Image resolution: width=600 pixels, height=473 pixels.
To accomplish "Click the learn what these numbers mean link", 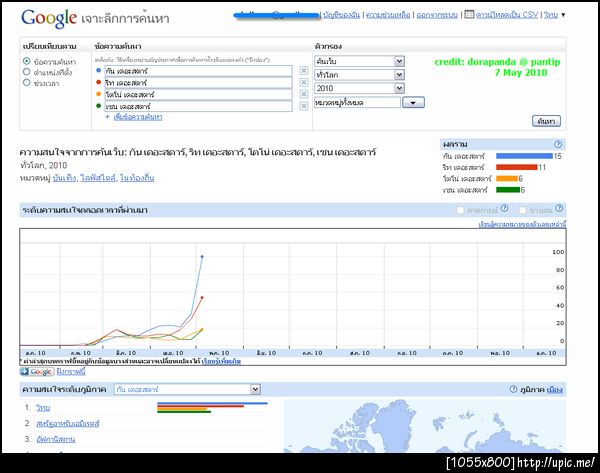I will tap(522, 224).
